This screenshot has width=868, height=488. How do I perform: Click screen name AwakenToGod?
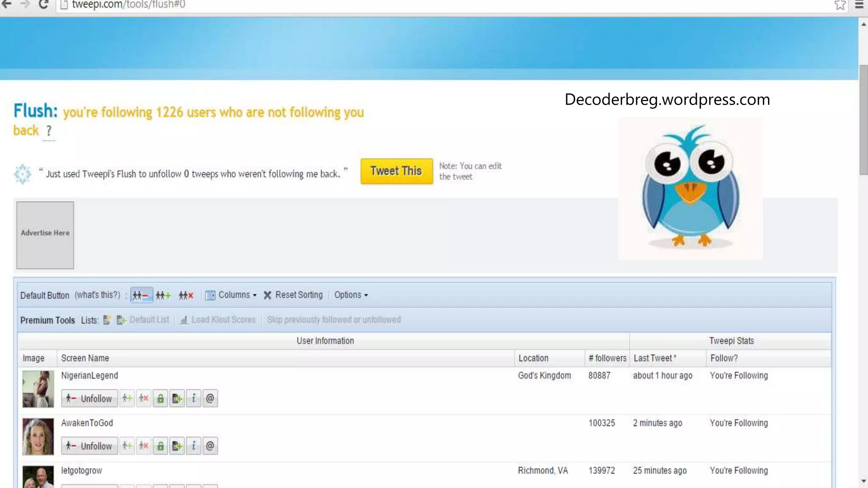87,423
